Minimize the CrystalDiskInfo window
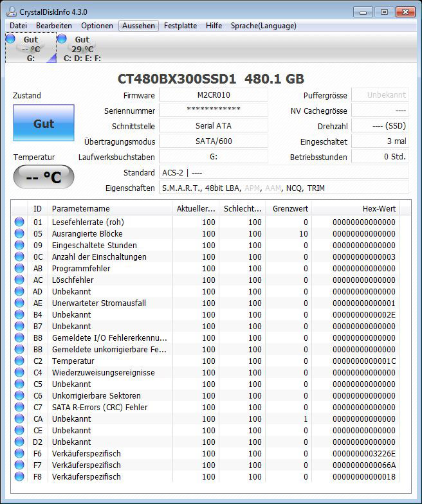422x504 pixels. click(x=363, y=12)
